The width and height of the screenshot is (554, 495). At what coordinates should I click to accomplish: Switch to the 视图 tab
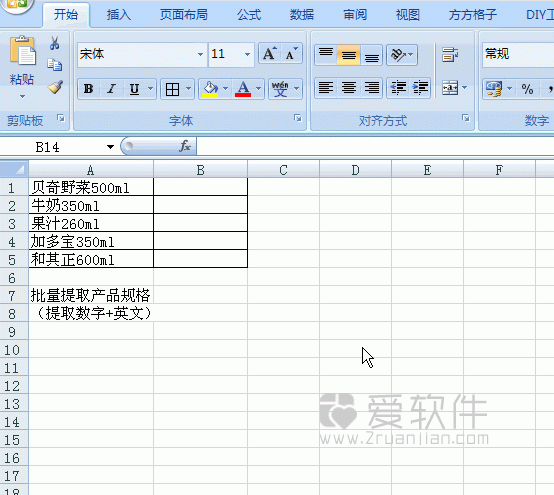[x=408, y=15]
